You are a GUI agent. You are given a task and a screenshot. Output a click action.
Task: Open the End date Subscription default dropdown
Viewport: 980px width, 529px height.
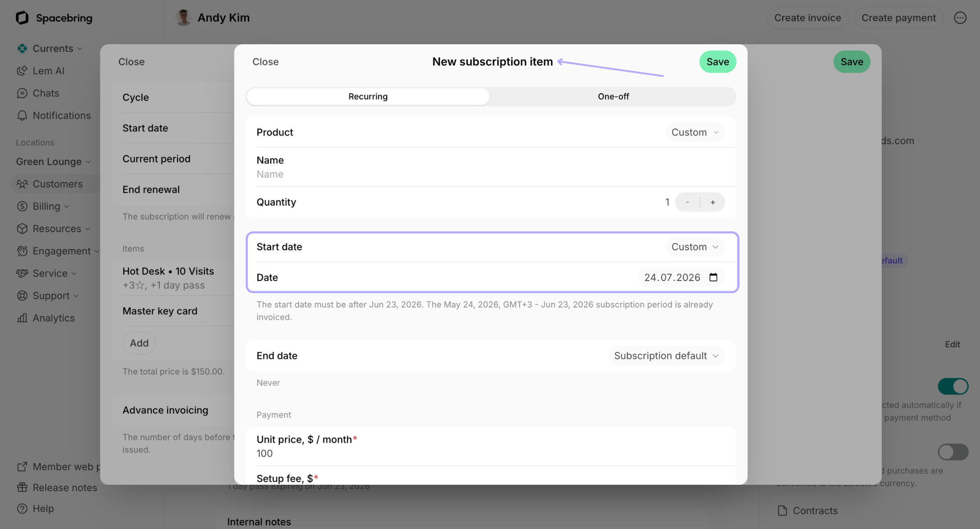point(666,356)
